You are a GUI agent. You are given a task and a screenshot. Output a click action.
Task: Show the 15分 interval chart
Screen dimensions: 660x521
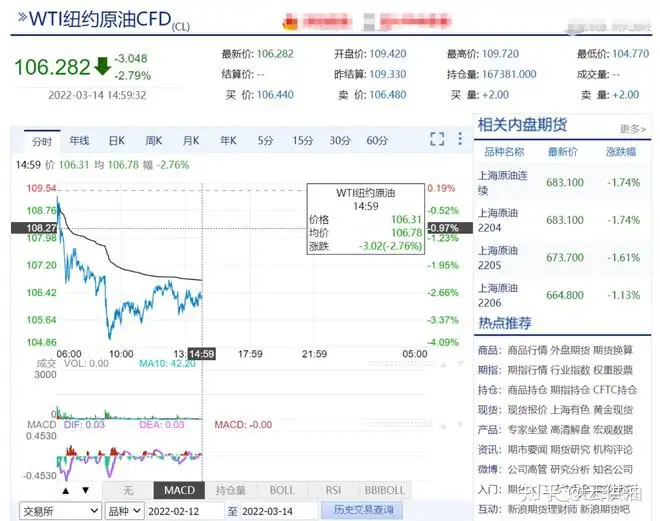click(x=303, y=141)
